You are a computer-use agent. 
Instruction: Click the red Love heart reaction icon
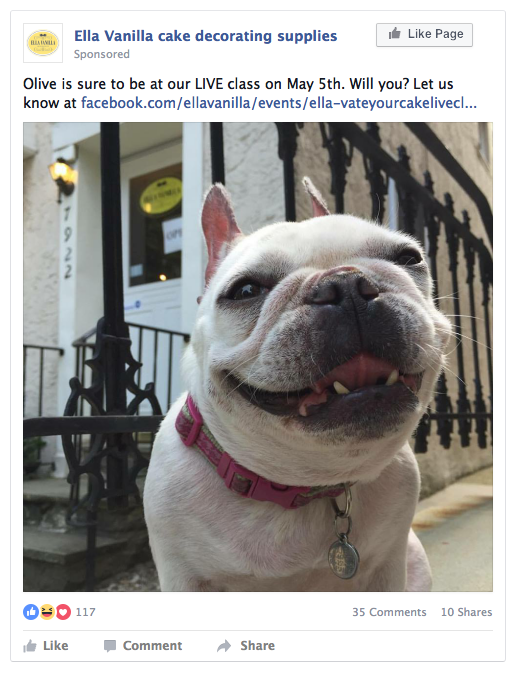[x=63, y=612]
